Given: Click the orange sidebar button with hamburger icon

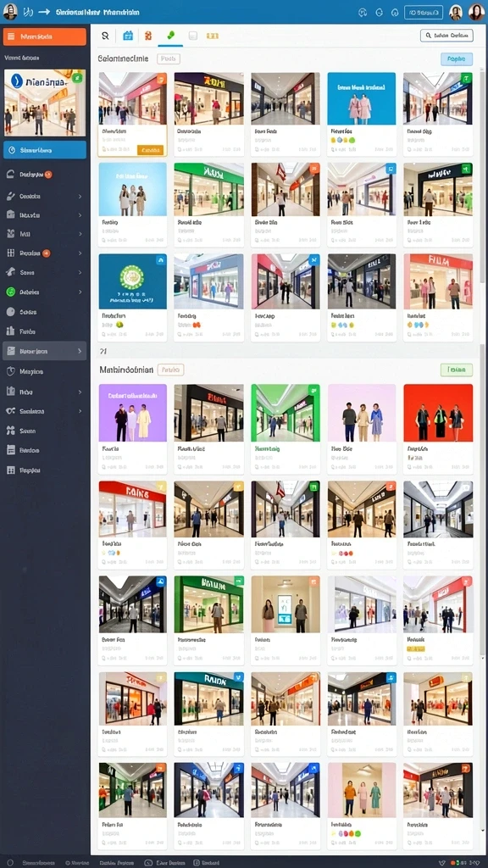Looking at the screenshot, I should pyautogui.click(x=45, y=36).
